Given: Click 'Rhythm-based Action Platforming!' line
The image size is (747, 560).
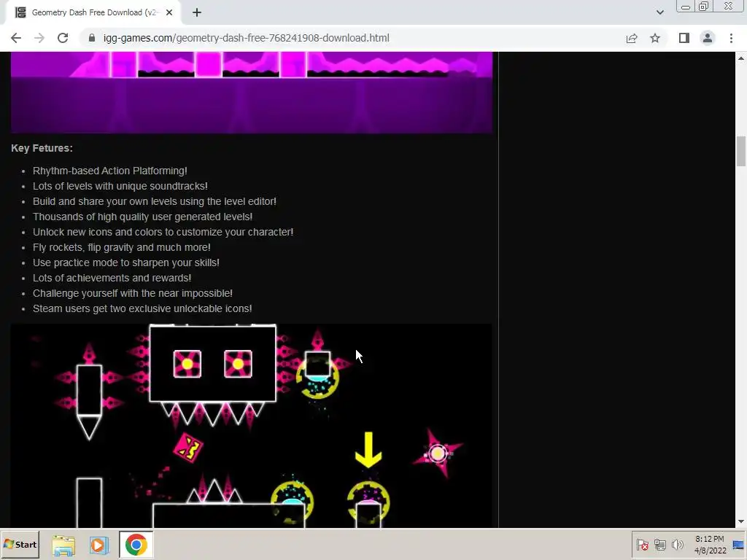Looking at the screenshot, I should pyautogui.click(x=110, y=171).
